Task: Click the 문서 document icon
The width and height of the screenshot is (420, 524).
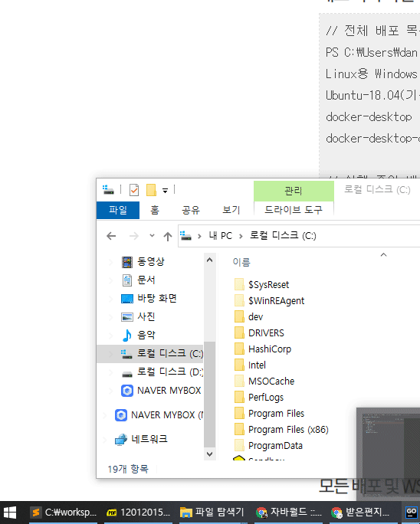Action: point(127,280)
